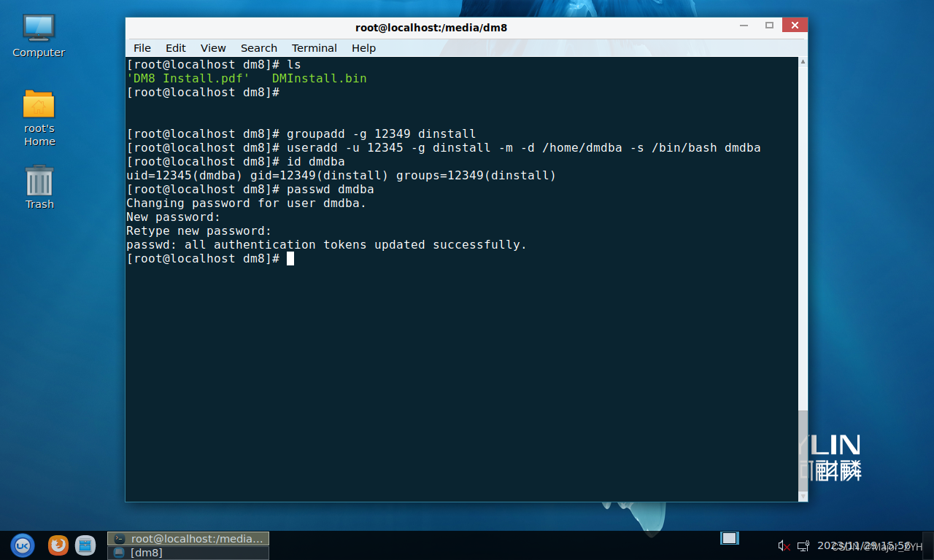Open the Help menu in terminal
Image resolution: width=934 pixels, height=560 pixels.
(363, 48)
